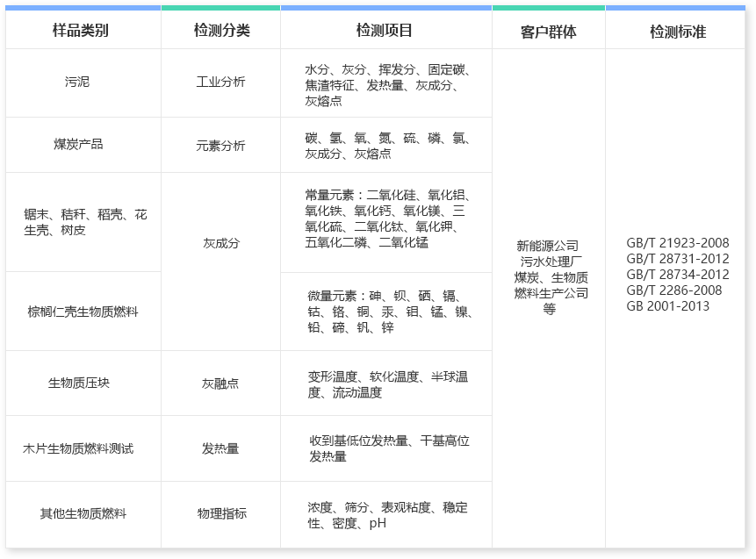Click the 其他生物质燃料 cell

pyautogui.click(x=81, y=514)
